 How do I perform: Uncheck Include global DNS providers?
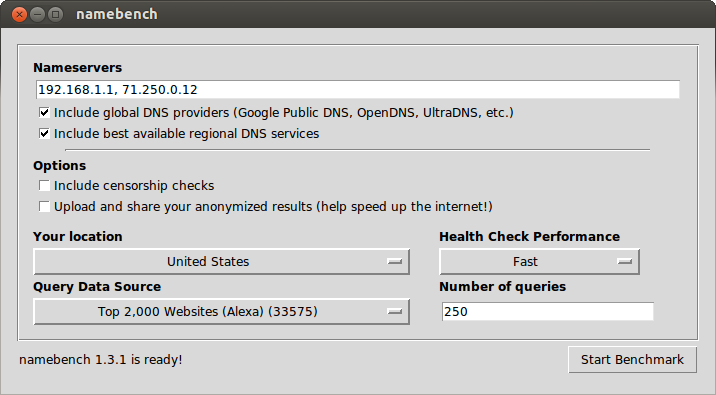pos(44,112)
